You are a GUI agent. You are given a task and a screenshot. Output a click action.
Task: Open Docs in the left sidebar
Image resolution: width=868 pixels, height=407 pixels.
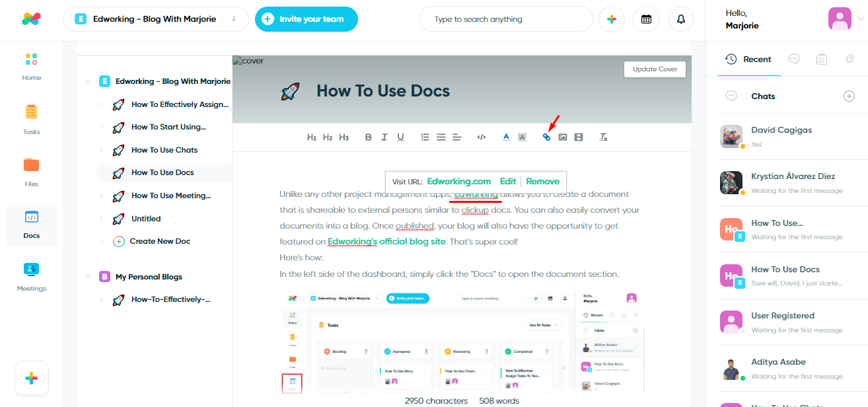pyautogui.click(x=31, y=225)
